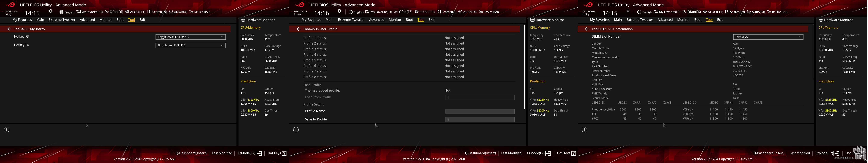
Task: Open Search(F9) in User Profile screen
Action: [x=447, y=12]
